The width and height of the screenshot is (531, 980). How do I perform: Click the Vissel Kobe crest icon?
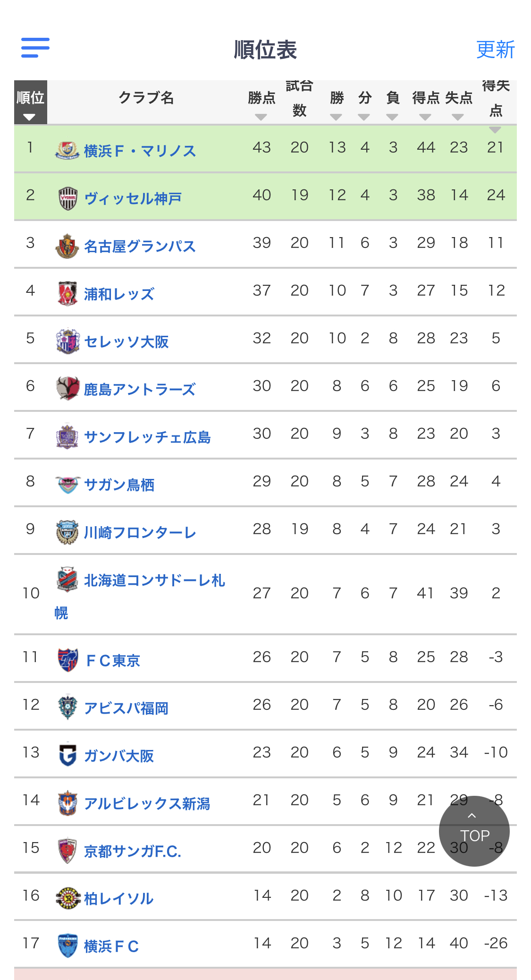coord(67,198)
